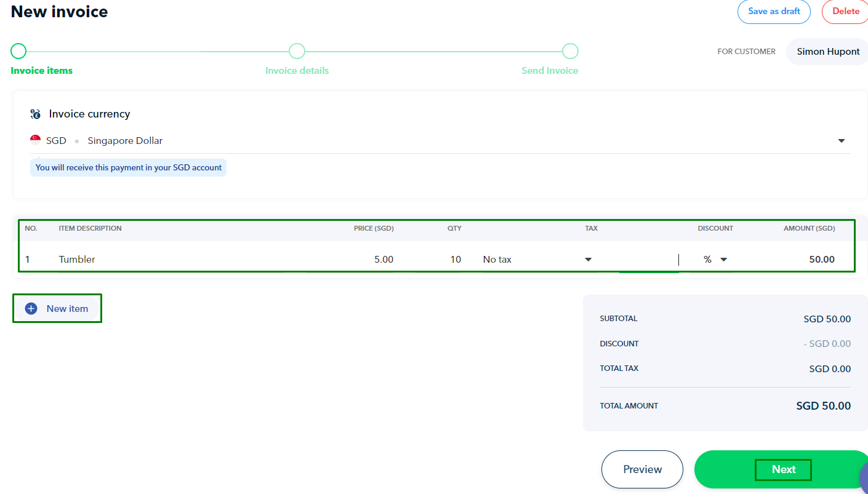Go to the Invoice details step label
The image size is (868, 494).
[x=297, y=71]
